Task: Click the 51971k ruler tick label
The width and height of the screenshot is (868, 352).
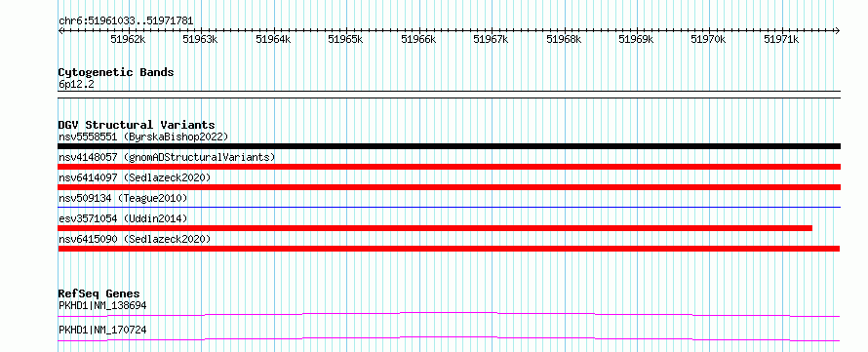Action: click(x=781, y=39)
